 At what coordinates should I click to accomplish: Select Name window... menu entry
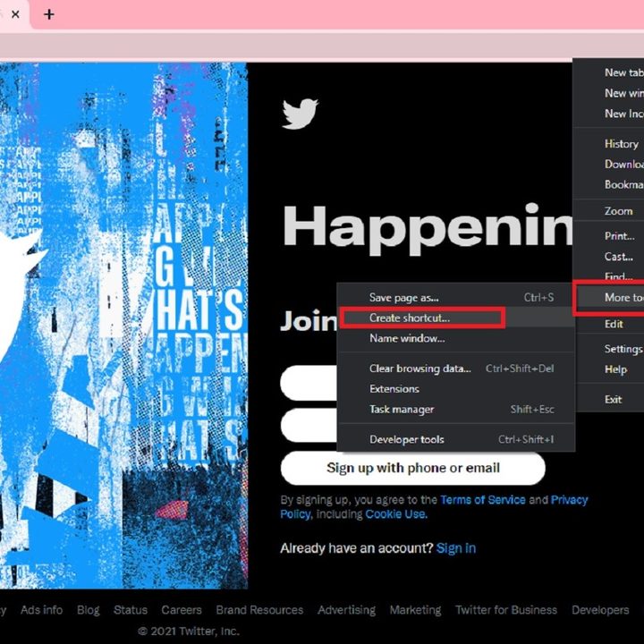[x=456, y=338]
